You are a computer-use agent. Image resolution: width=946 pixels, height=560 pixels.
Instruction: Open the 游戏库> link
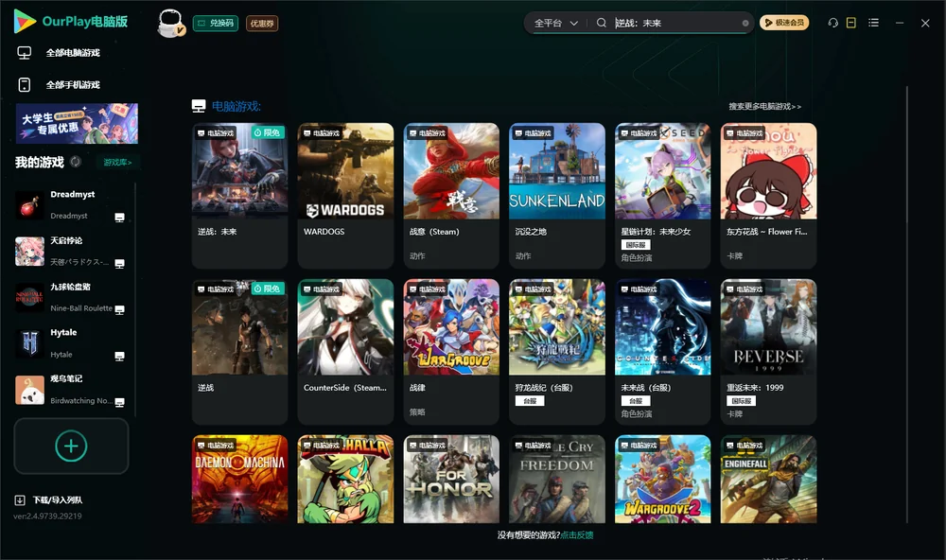pyautogui.click(x=117, y=163)
